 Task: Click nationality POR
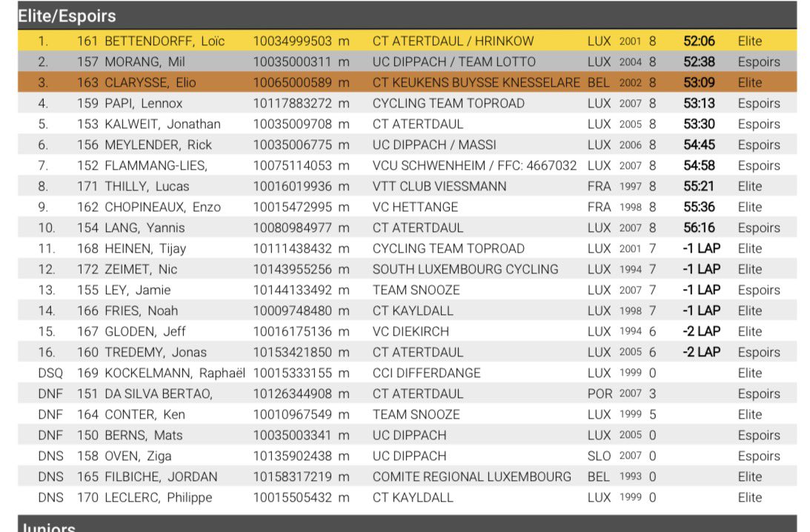(600, 393)
